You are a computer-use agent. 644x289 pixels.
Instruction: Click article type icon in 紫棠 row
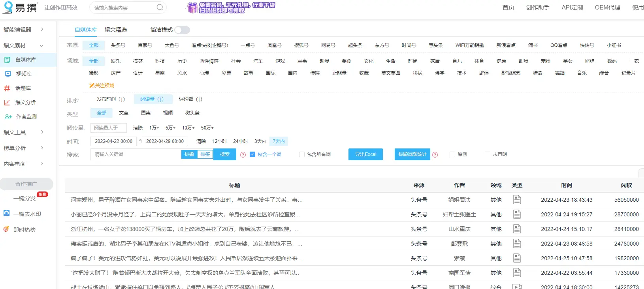coord(517,258)
